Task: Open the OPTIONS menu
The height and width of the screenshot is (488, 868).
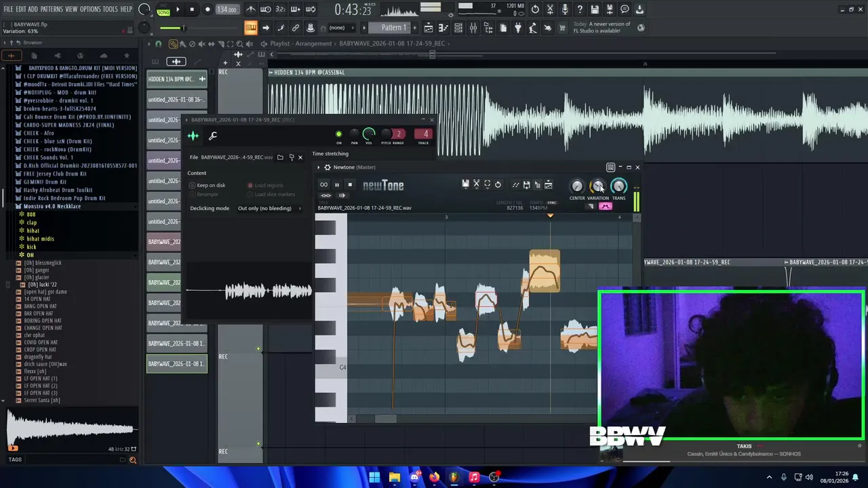Action: tap(90, 9)
